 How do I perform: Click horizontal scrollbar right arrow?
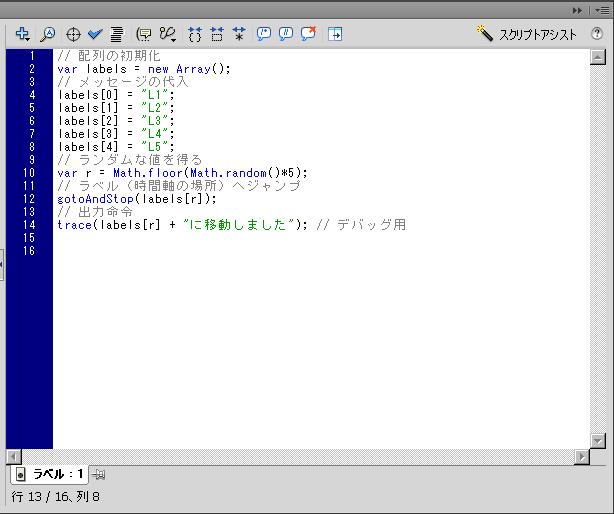582,457
